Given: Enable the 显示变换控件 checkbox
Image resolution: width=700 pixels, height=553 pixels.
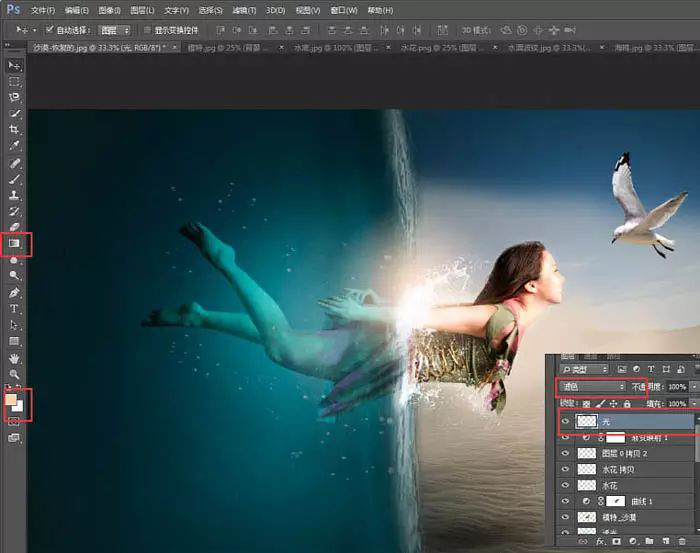Looking at the screenshot, I should point(147,30).
